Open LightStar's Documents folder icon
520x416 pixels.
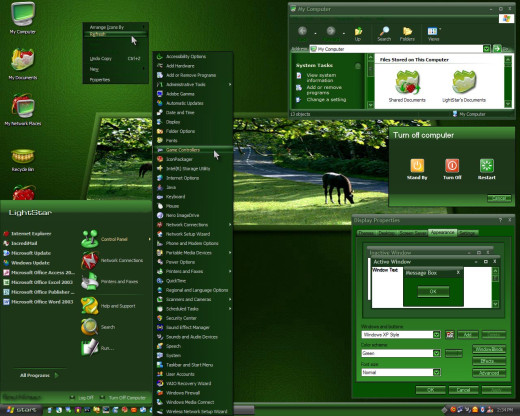tap(464, 86)
